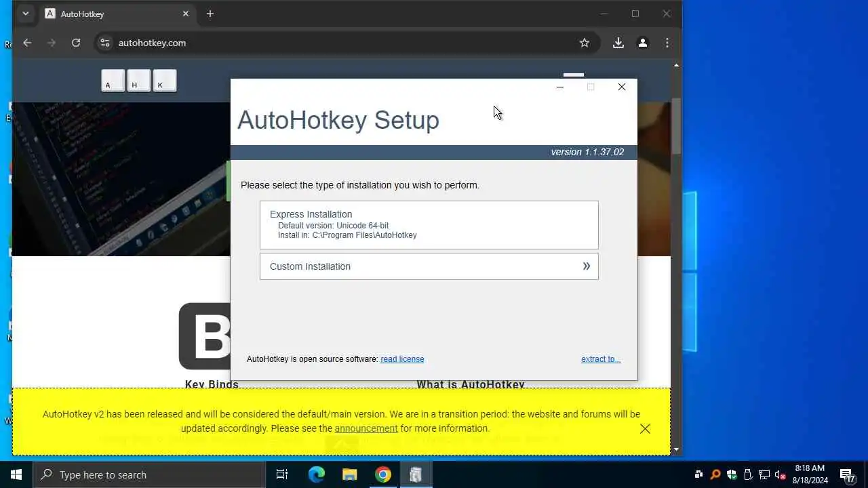
Task: Open Custom Installation options
Action: click(x=429, y=266)
